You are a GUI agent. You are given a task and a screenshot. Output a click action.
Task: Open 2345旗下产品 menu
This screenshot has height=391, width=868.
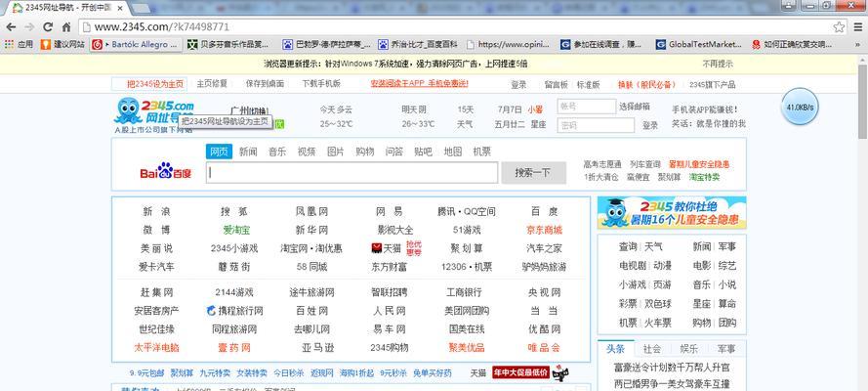(713, 85)
